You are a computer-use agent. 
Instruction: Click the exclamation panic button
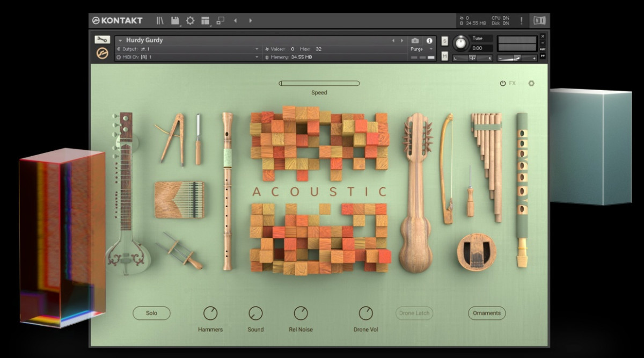521,21
